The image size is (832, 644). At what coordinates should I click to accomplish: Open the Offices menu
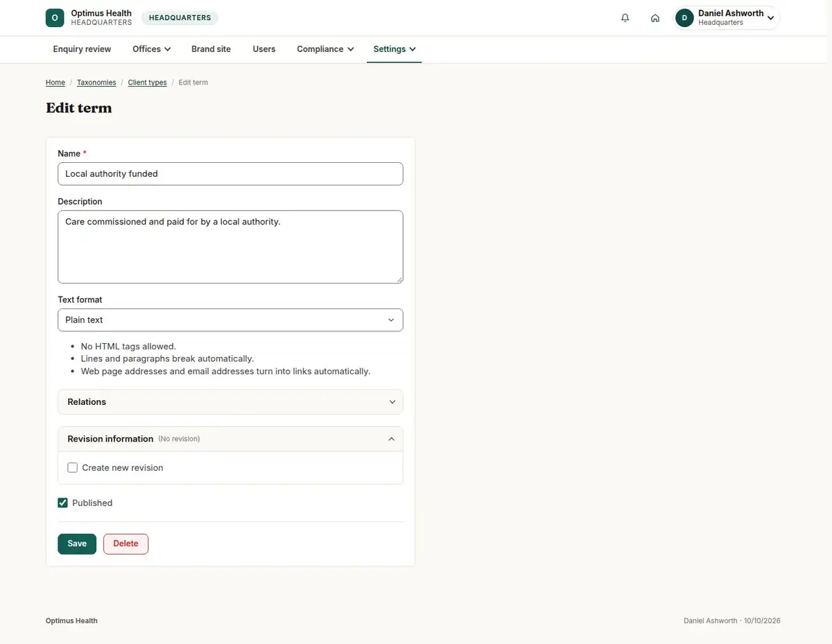pos(152,49)
